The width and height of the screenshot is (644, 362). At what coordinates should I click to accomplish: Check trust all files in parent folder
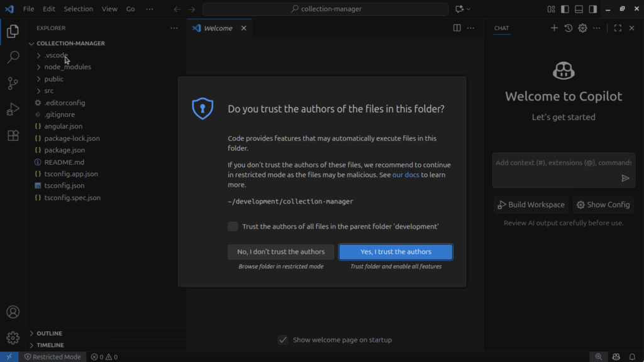click(x=233, y=226)
